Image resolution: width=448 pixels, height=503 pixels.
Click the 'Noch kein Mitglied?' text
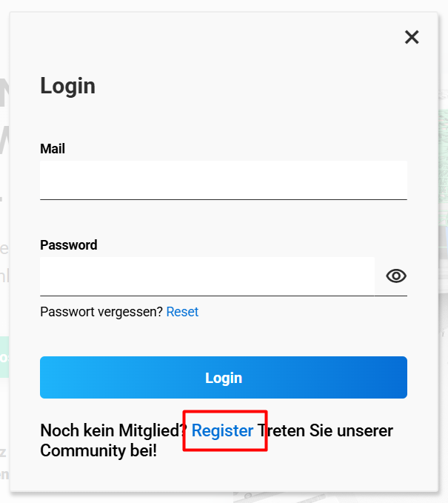113,430
